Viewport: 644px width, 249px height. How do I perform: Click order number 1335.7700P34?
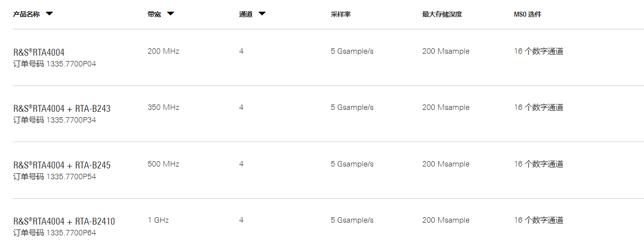click(x=71, y=120)
